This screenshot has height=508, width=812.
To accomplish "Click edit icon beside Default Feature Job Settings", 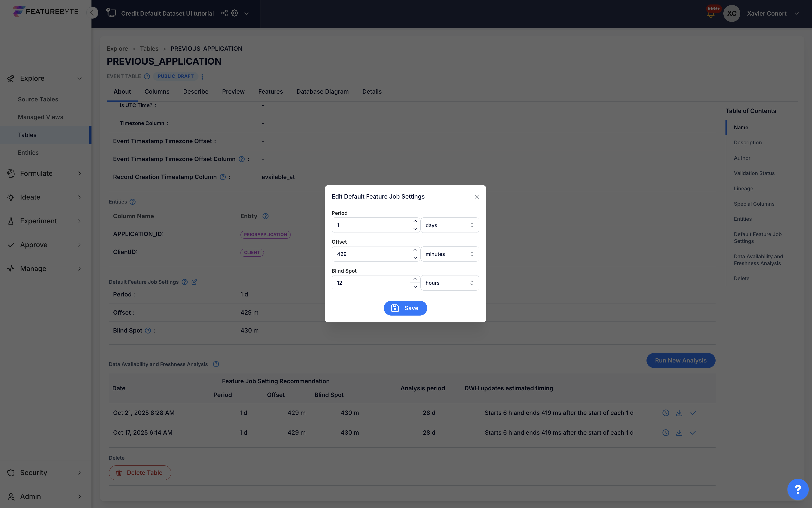I will [194, 282].
